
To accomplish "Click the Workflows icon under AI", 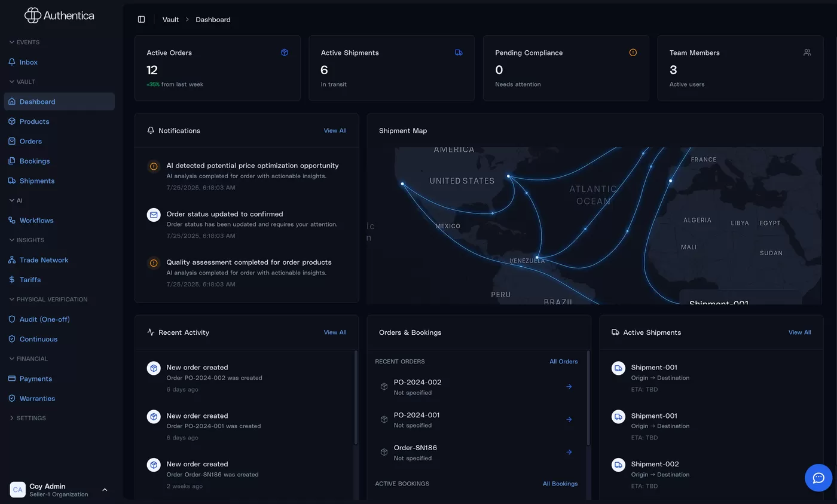I will (12, 220).
